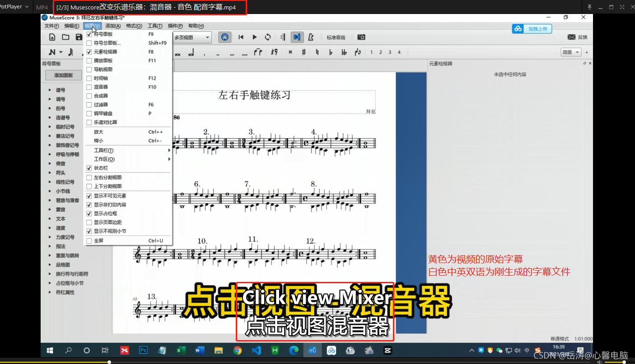Open 格式(O) menu
Image resolution: width=635 pixels, height=364 pixels.
(134, 26)
